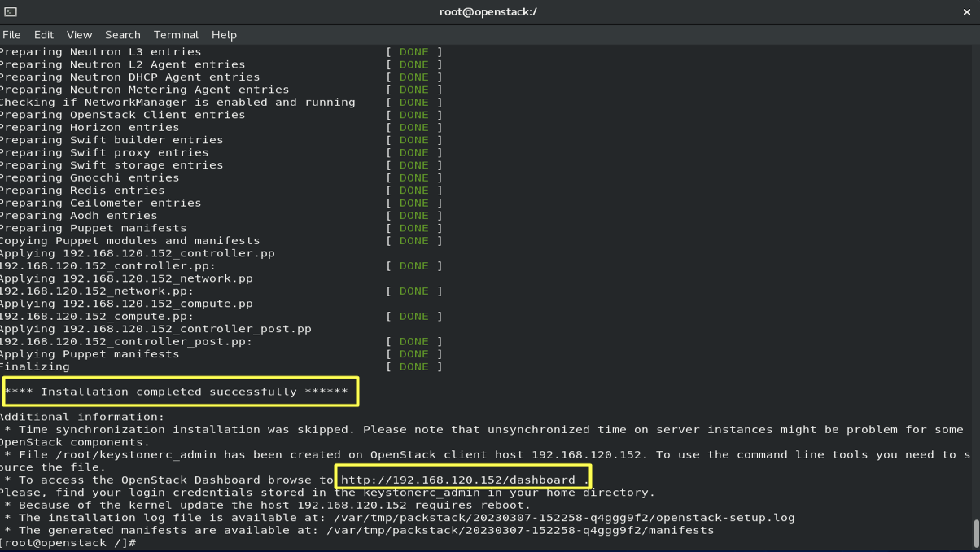Click the 'requires reboot' kernel update line
Image resolution: width=980 pixels, height=552 pixels.
tap(268, 505)
